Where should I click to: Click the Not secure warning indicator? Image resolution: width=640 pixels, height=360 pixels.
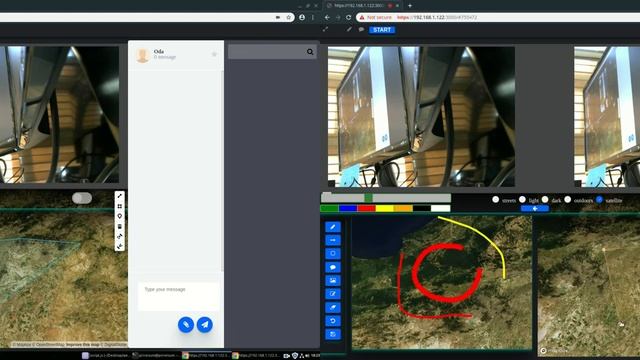pyautogui.click(x=376, y=18)
